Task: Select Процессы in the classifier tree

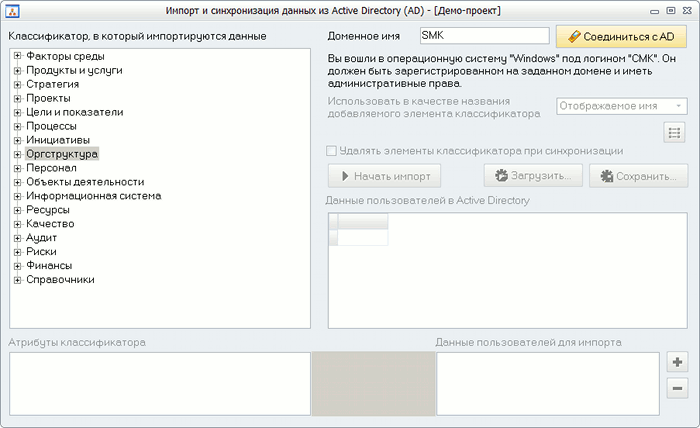Action: pyautogui.click(x=51, y=127)
